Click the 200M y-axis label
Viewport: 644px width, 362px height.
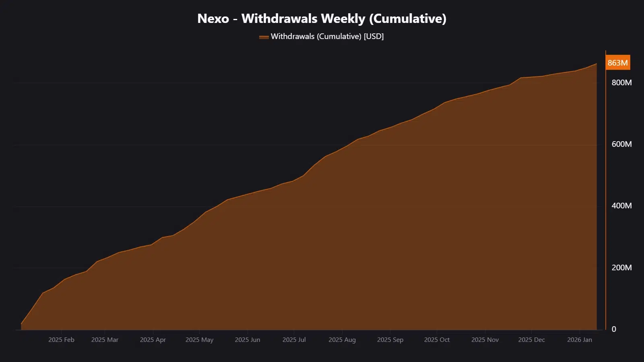point(622,267)
